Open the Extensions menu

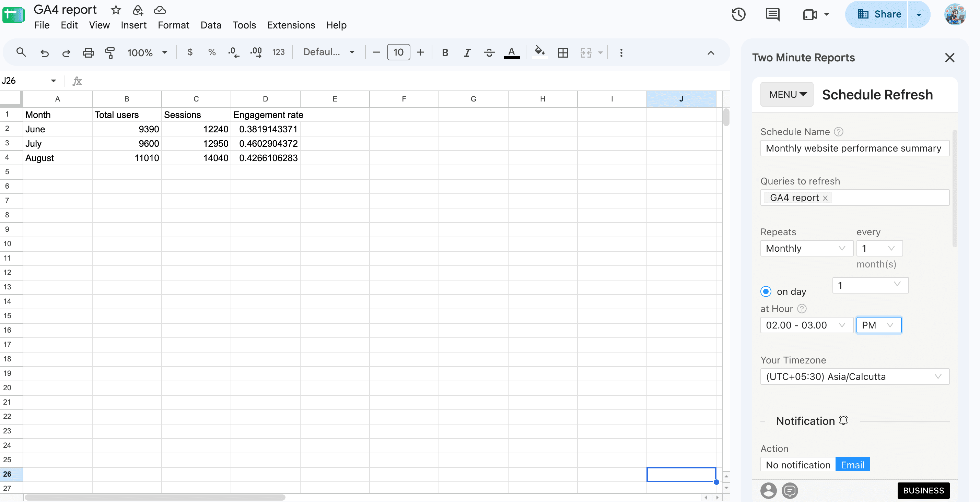coord(291,25)
